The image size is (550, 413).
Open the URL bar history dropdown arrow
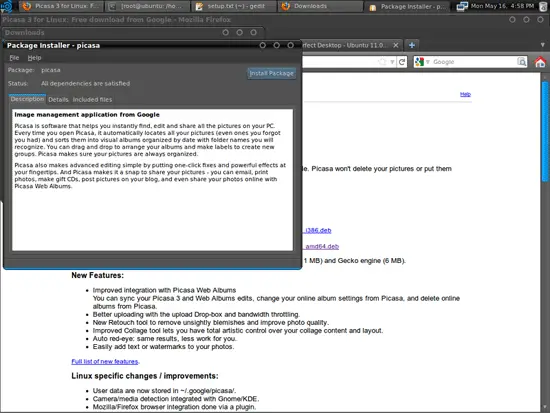392,62
